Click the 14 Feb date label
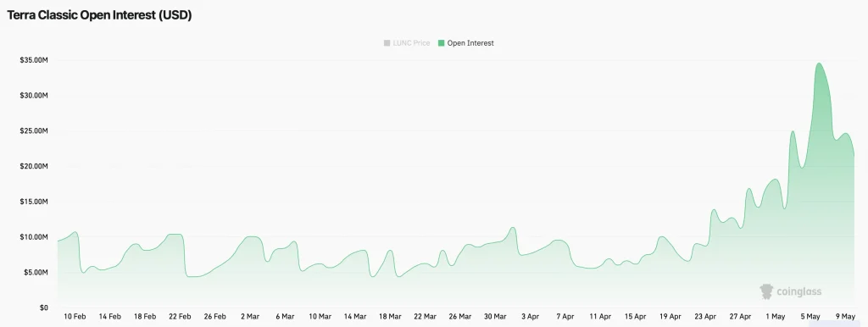The height and width of the screenshot is (327, 868). [109, 317]
